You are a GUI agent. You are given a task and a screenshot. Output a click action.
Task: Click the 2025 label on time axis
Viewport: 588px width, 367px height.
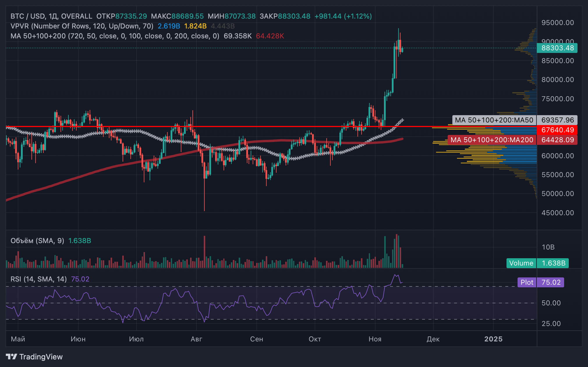click(x=493, y=339)
